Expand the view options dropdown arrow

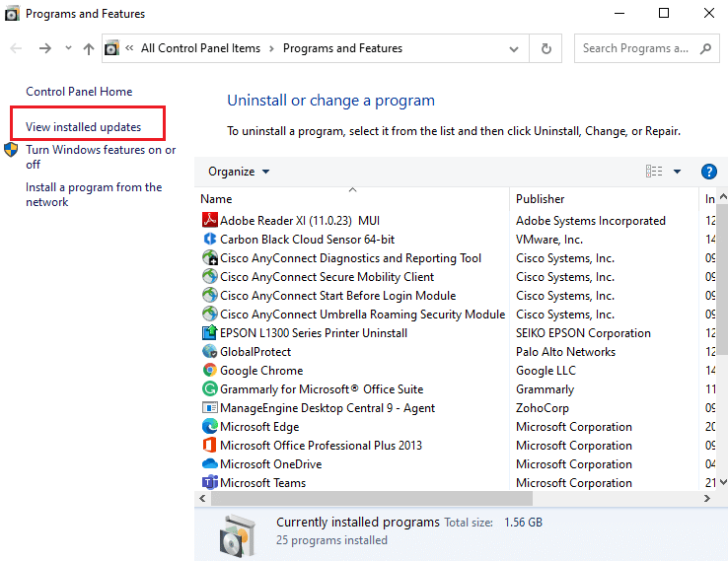[677, 172]
